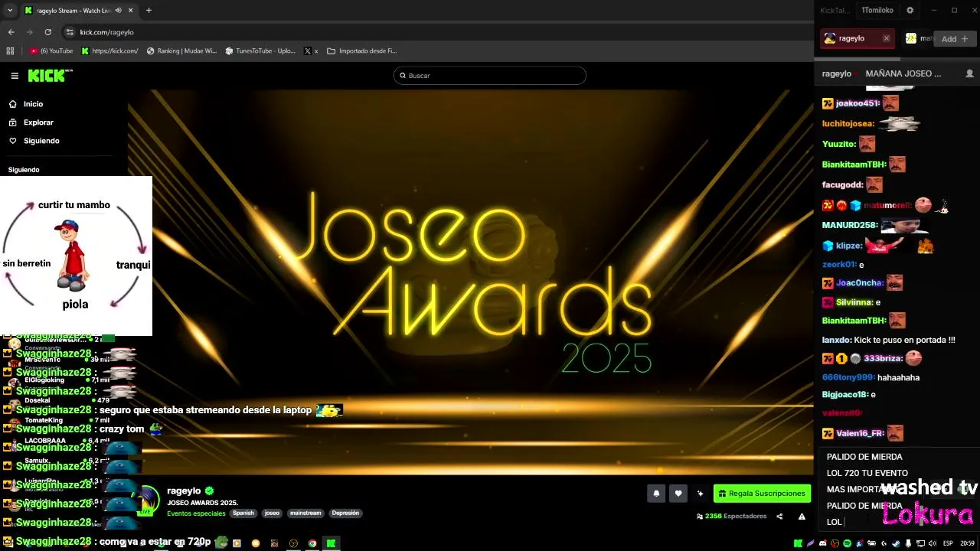Viewport: 980px width, 551px height.
Task: Click username Ianxdo in chat
Action: 836,340
